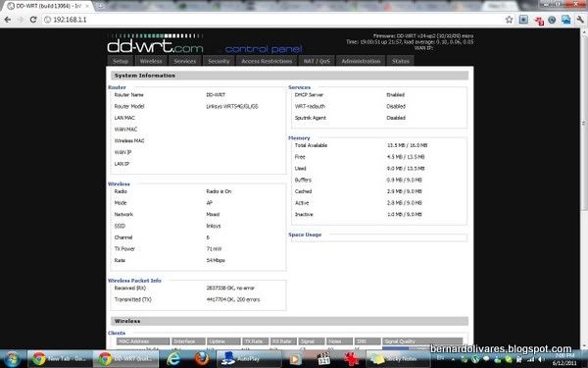588x368 pixels.
Task: Open a new tab with the plus button
Action: click(100, 6)
